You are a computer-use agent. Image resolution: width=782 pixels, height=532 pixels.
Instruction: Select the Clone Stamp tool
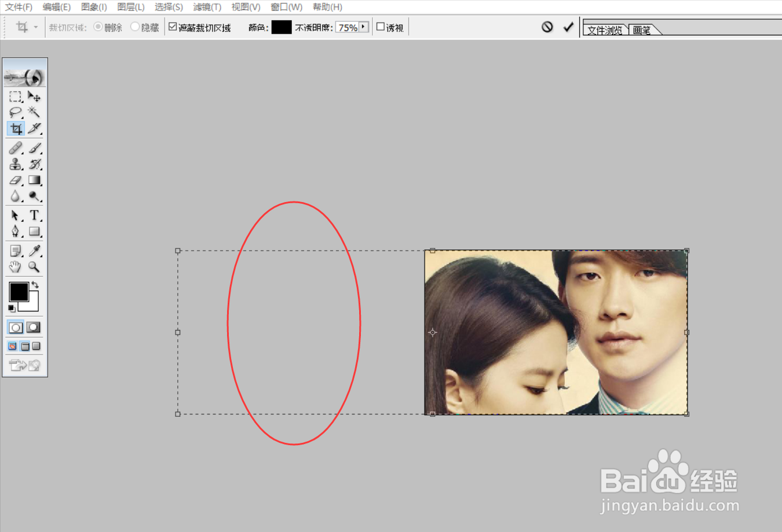[16, 164]
